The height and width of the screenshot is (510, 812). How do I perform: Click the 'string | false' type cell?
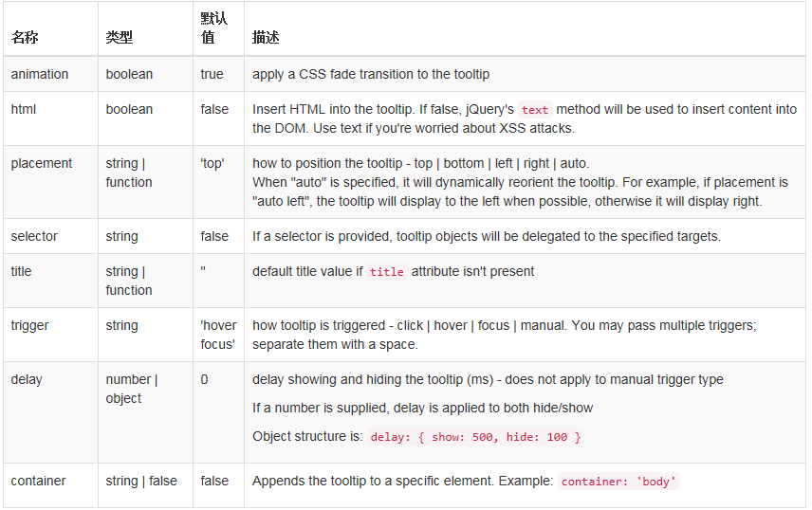pos(141,481)
